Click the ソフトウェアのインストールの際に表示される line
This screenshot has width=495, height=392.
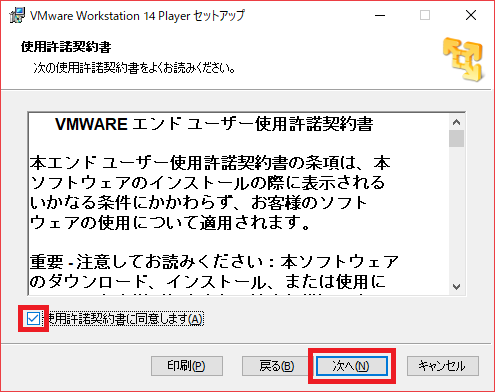[x=207, y=183]
